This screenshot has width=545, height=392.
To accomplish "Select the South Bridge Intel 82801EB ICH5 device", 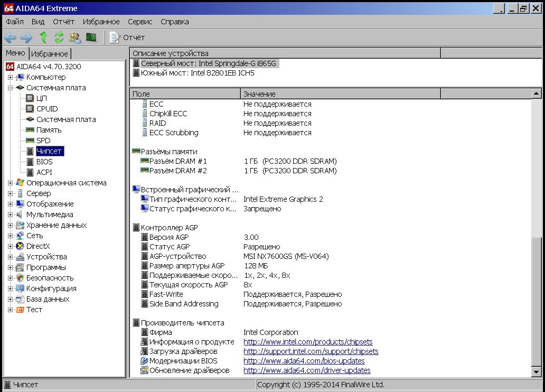I will (x=197, y=73).
